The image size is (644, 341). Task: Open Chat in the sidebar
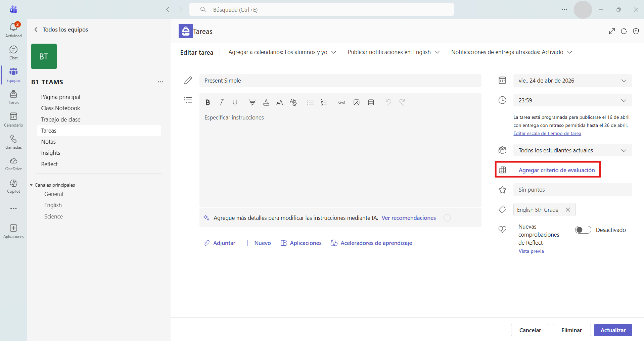[x=13, y=53]
